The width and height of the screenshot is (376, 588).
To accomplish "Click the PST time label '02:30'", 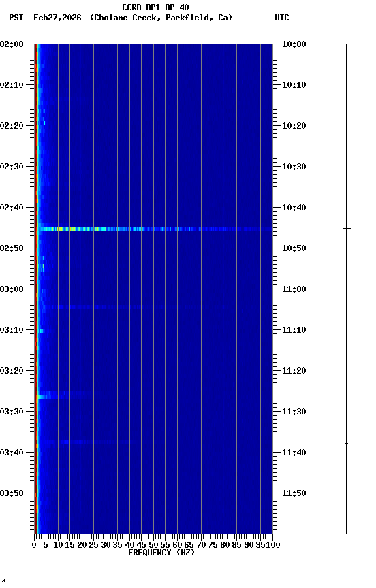I will [x=12, y=167].
